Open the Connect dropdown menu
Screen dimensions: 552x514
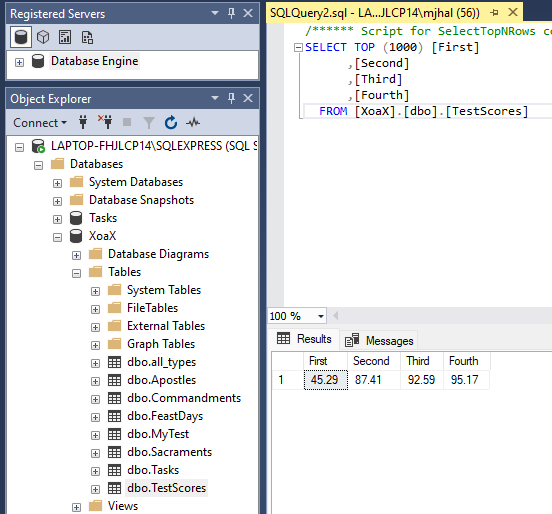tap(40, 123)
